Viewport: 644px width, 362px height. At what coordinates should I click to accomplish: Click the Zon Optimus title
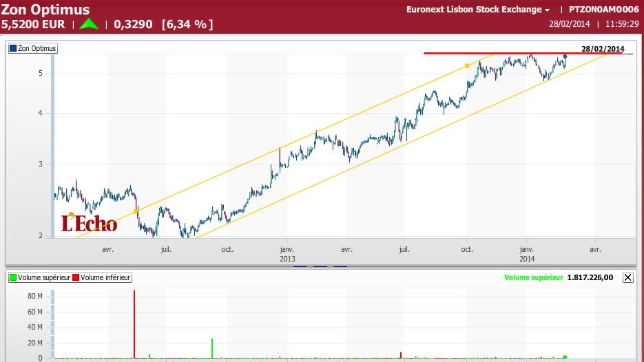tap(45, 9)
